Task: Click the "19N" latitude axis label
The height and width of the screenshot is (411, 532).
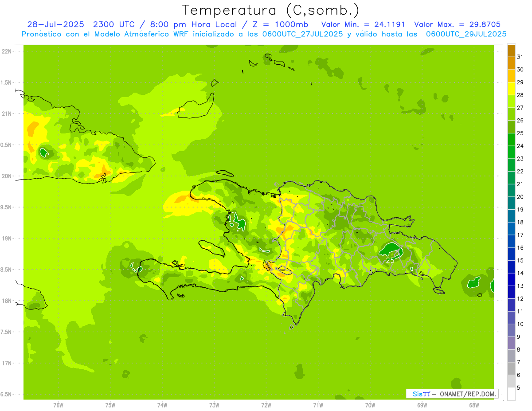Action: coord(7,239)
